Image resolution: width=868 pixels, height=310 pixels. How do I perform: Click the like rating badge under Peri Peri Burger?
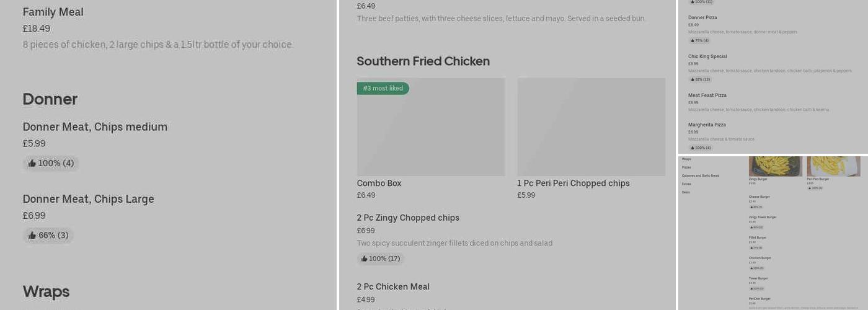815,188
